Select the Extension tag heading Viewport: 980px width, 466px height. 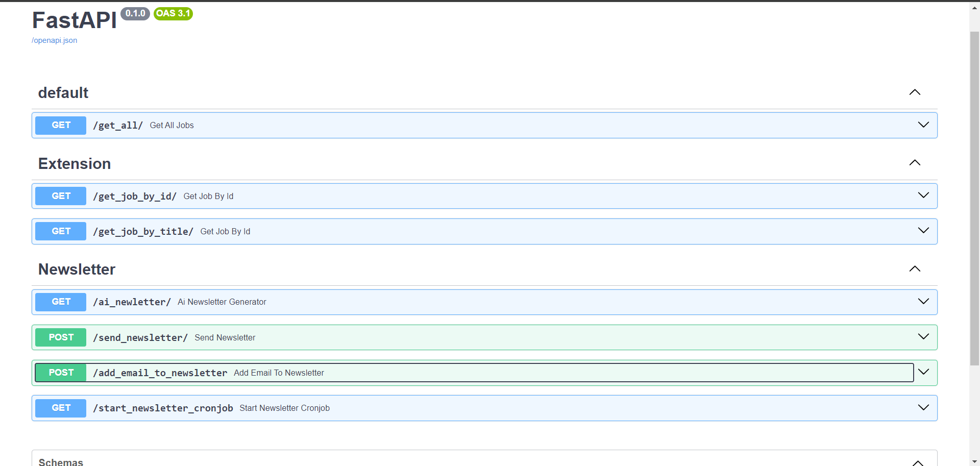(x=75, y=164)
